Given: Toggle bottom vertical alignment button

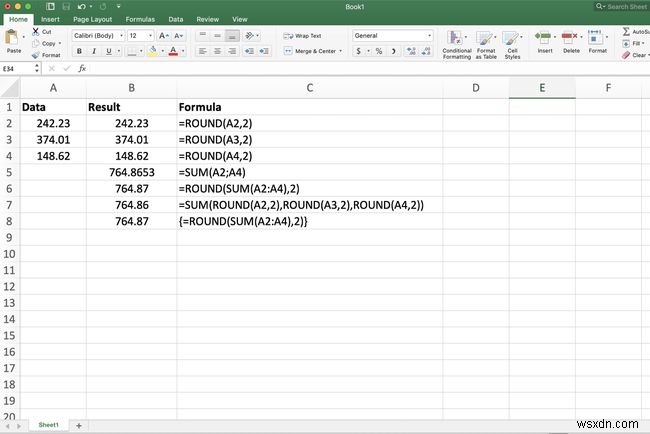Looking at the screenshot, I should click(232, 36).
